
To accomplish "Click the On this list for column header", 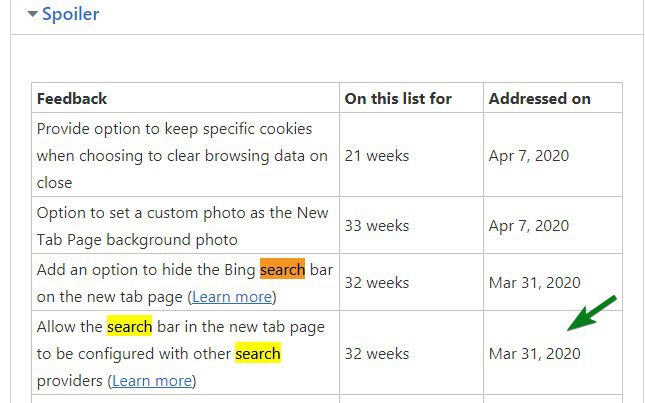I will click(x=398, y=99).
